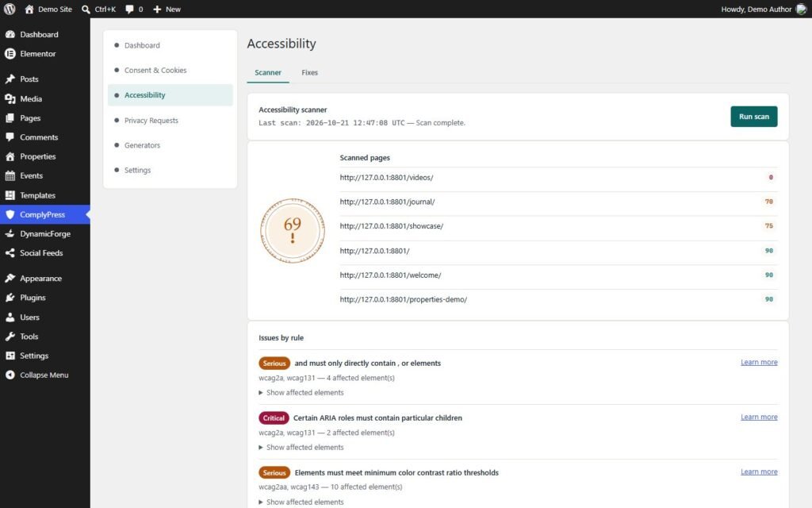Open Learn more for list elements rule
The image size is (812, 508).
pos(759,362)
